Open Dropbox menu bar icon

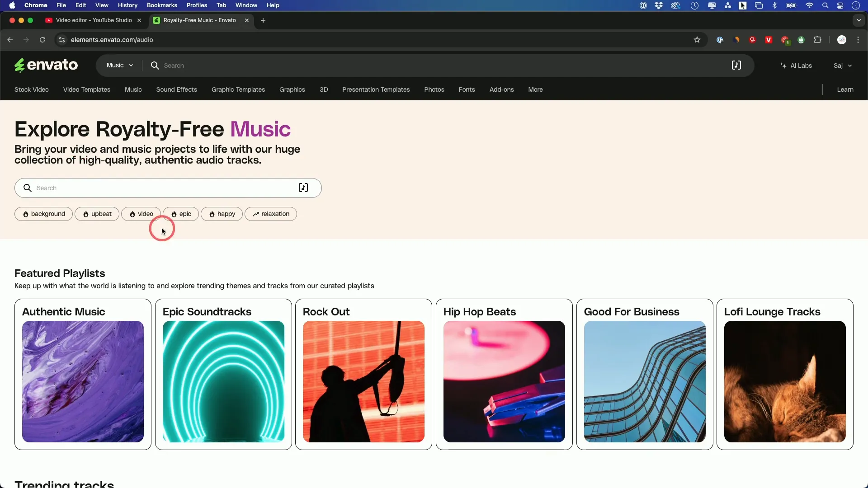659,5
